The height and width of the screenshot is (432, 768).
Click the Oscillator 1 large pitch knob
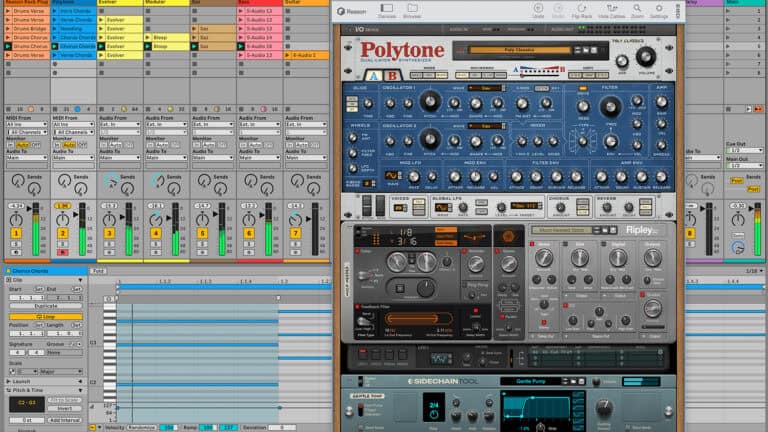tap(430, 102)
